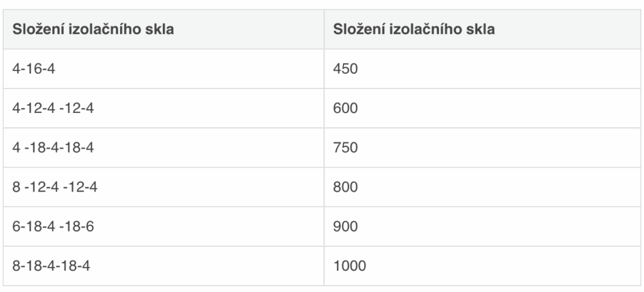The image size is (644, 292).
Task: Select the cell with value 1000
Action: tap(349, 266)
